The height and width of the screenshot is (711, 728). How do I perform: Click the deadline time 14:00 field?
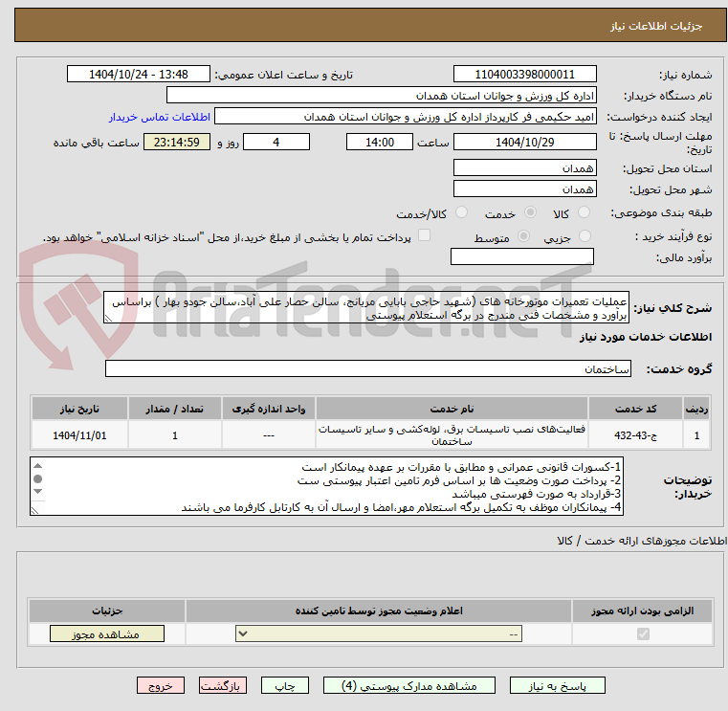click(x=380, y=143)
